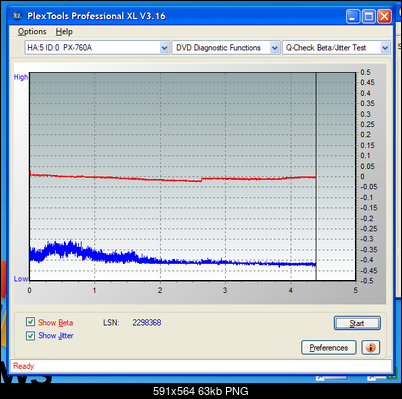This screenshot has height=399, width=402.
Task: Click the Show Beta label text
Action: (x=55, y=323)
